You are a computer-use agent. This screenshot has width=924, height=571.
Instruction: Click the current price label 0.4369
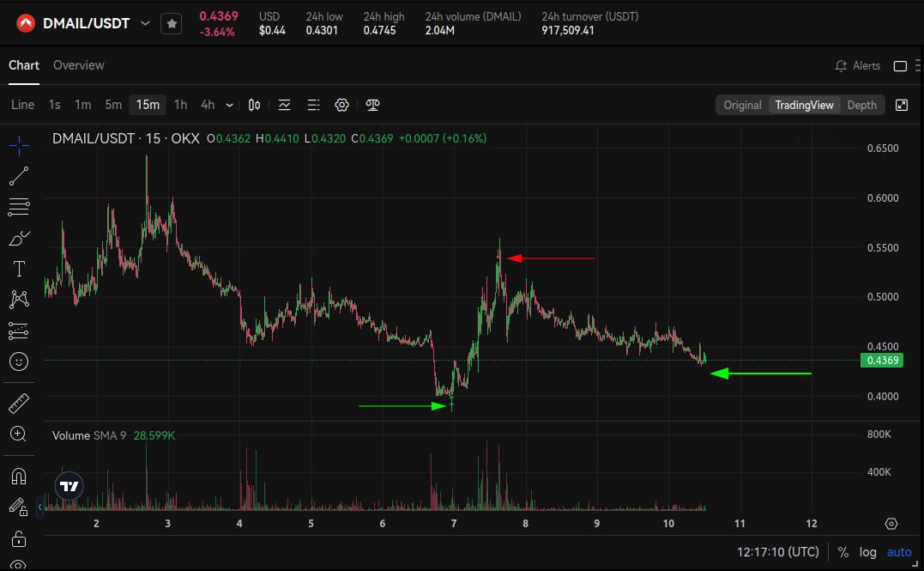(882, 361)
